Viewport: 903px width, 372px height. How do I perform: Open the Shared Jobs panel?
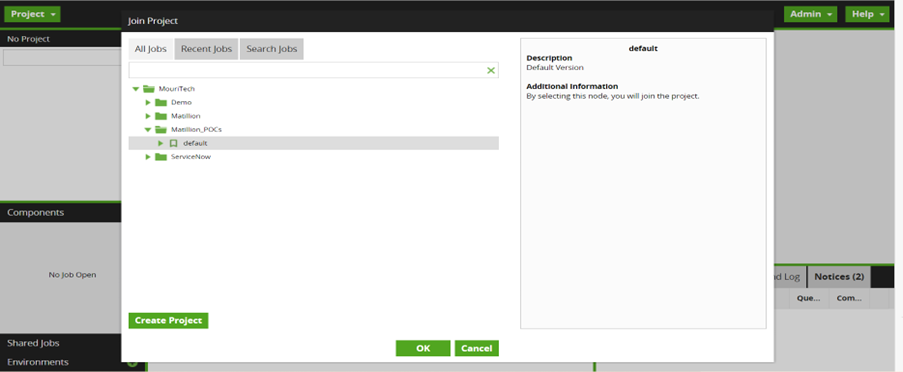pyautogui.click(x=60, y=343)
